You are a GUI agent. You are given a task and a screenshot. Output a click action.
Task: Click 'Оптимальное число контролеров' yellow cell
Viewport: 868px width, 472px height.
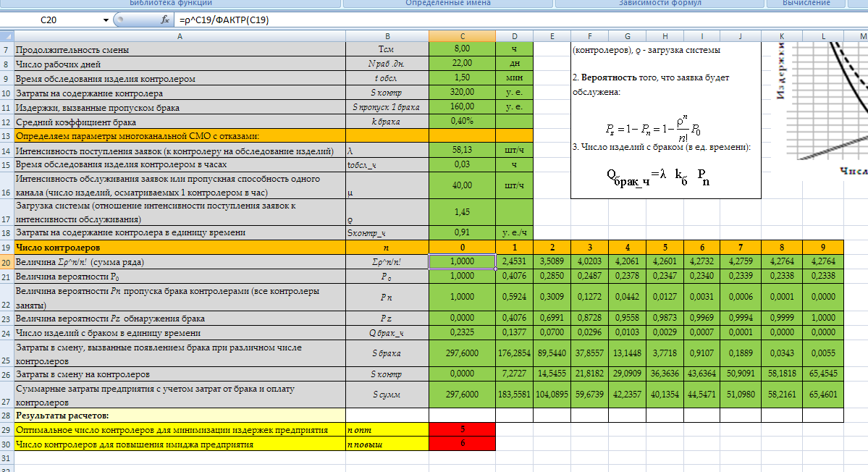[x=180, y=430]
